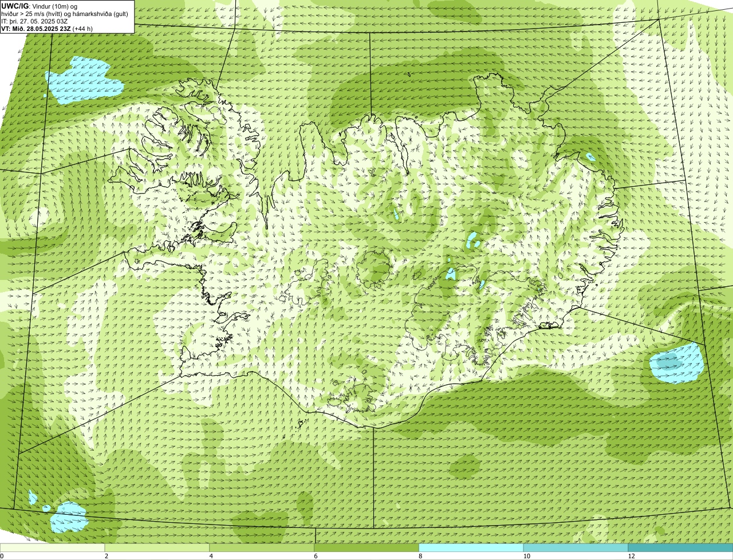Select the 6–8 dark green scale segment

coord(366,548)
